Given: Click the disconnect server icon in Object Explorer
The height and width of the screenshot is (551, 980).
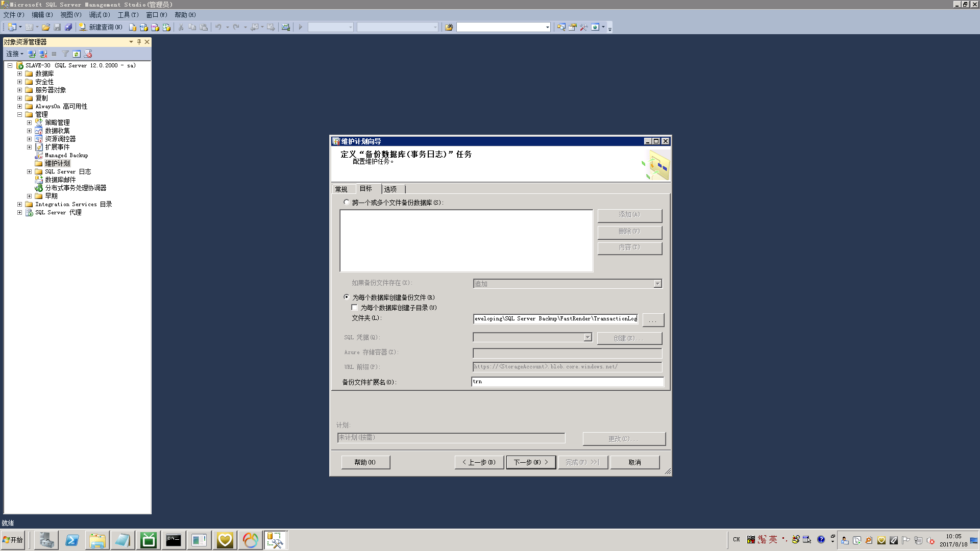Looking at the screenshot, I should (x=43, y=54).
